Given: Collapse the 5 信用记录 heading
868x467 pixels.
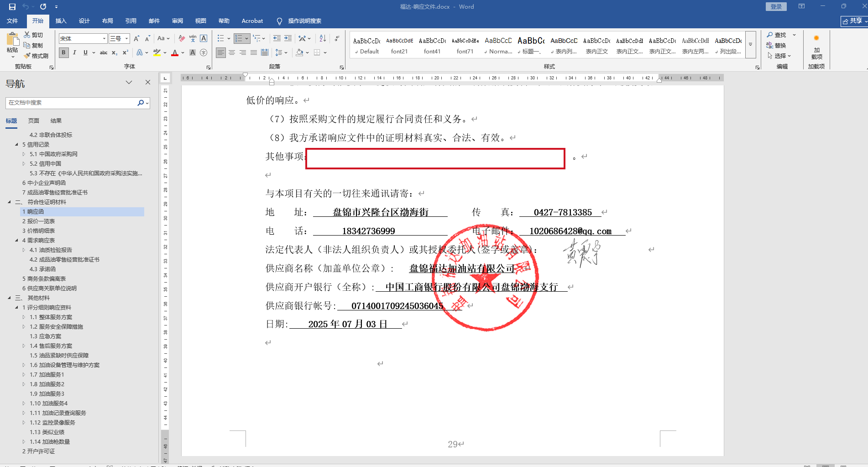Looking at the screenshot, I should click(x=17, y=145).
